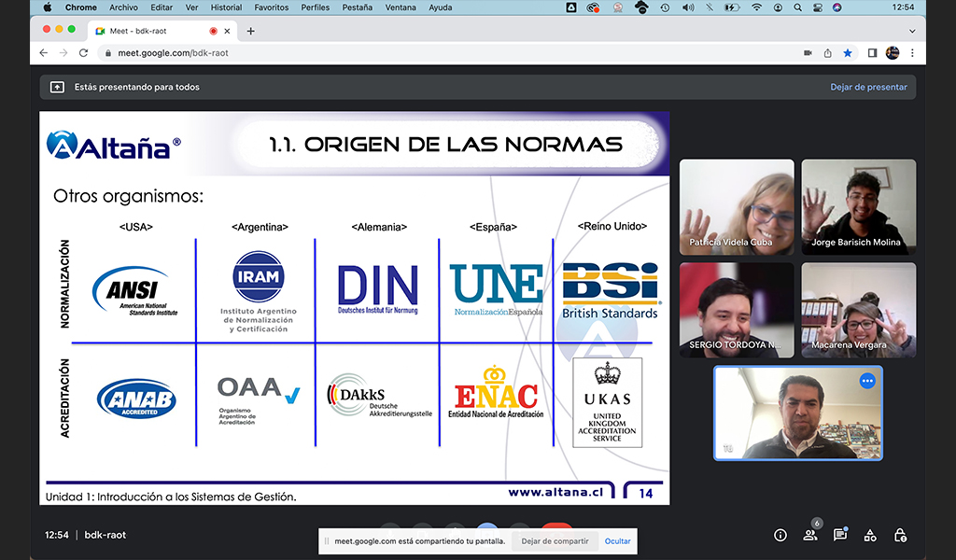Open the Chrome three-dot menu

pos(913,53)
